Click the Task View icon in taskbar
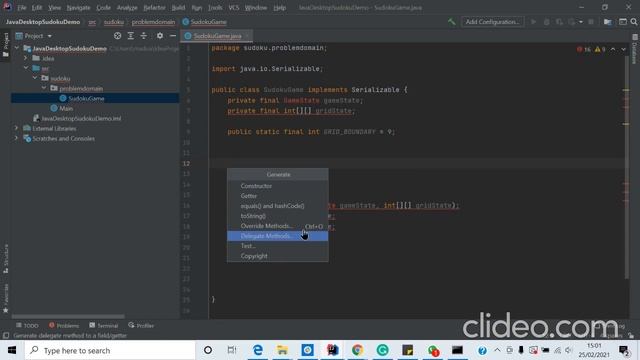Viewport: 640px width, 360px height. 232,350
